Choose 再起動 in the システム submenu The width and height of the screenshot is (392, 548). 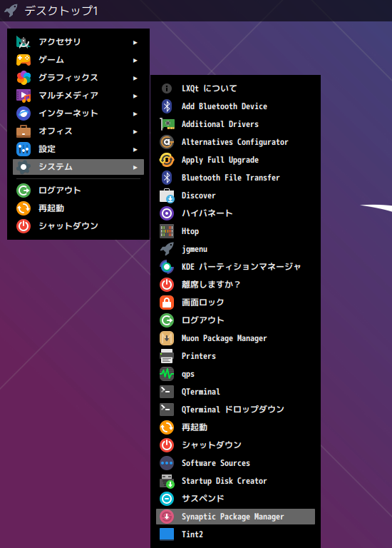tap(235, 427)
